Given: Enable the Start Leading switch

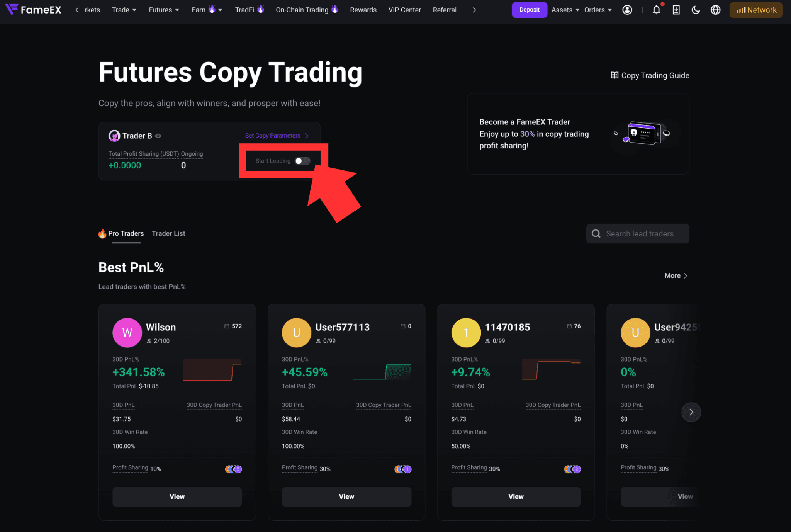Looking at the screenshot, I should point(303,161).
